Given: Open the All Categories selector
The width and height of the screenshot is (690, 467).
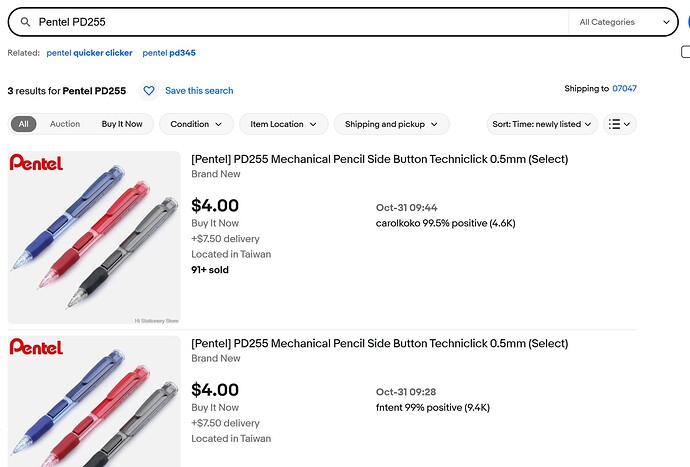Looking at the screenshot, I should click(x=624, y=22).
